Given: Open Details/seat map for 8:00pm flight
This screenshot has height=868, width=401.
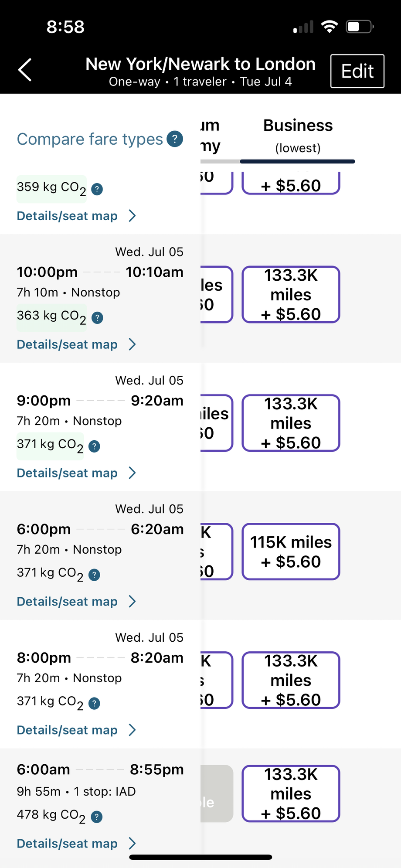Looking at the screenshot, I should point(76,730).
